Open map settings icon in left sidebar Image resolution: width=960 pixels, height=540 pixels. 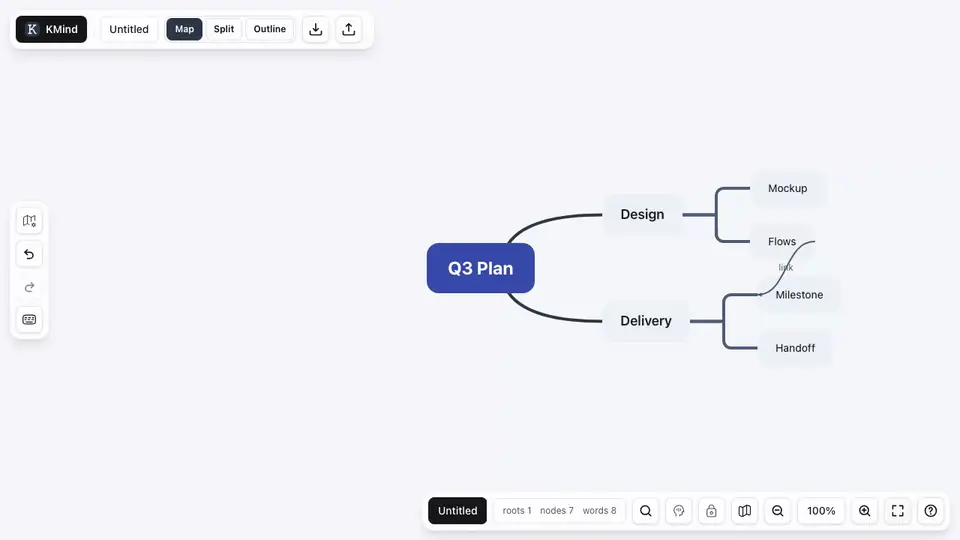pyautogui.click(x=29, y=221)
